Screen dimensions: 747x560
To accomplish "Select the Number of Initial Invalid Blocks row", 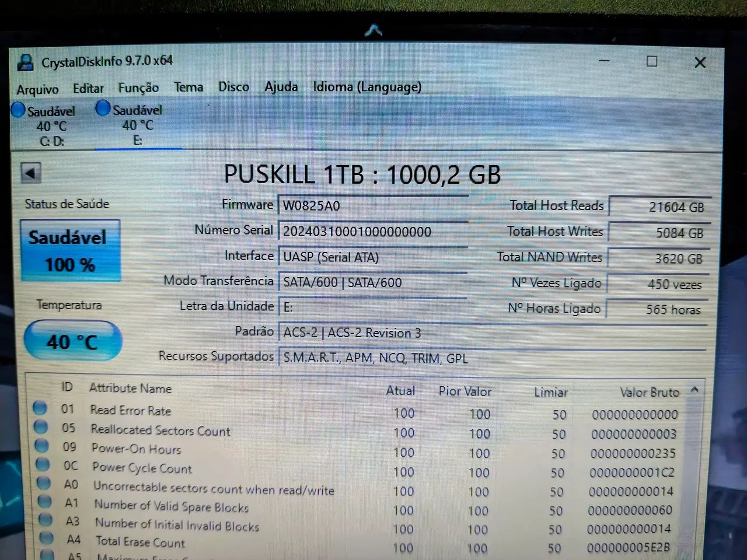I will (x=357, y=526).
